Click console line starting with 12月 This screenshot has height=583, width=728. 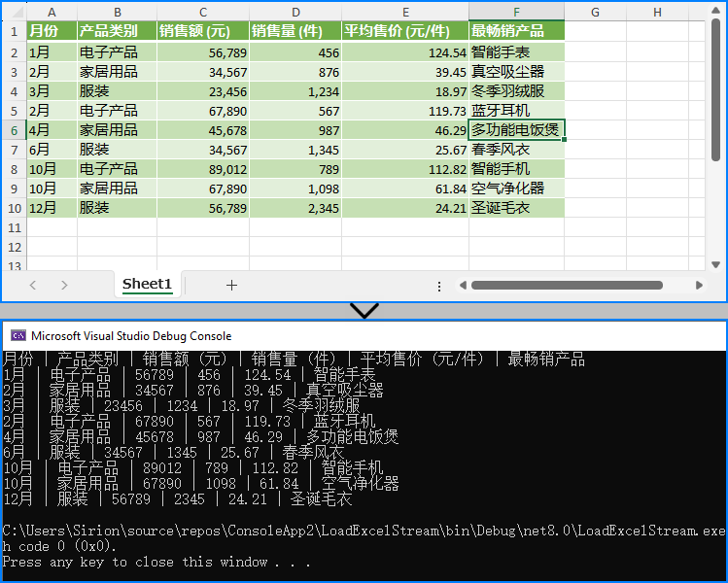tap(177, 499)
